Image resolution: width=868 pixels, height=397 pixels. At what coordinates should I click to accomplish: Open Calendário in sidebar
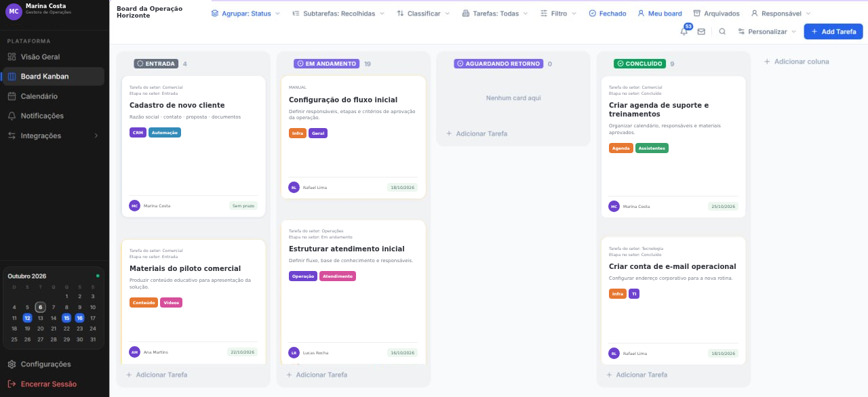[x=53, y=96]
